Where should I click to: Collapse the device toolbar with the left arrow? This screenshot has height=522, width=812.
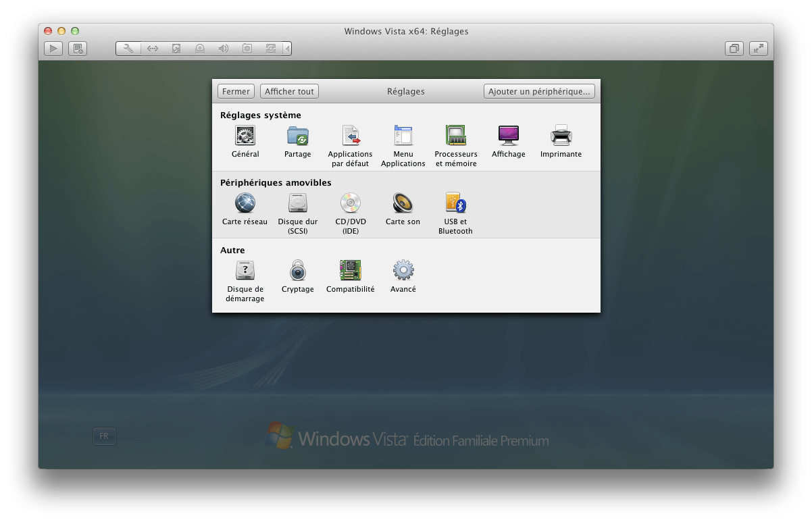[287, 49]
